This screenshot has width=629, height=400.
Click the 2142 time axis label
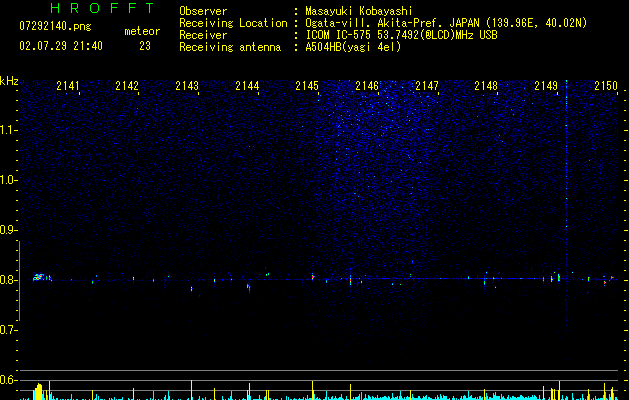pos(127,86)
